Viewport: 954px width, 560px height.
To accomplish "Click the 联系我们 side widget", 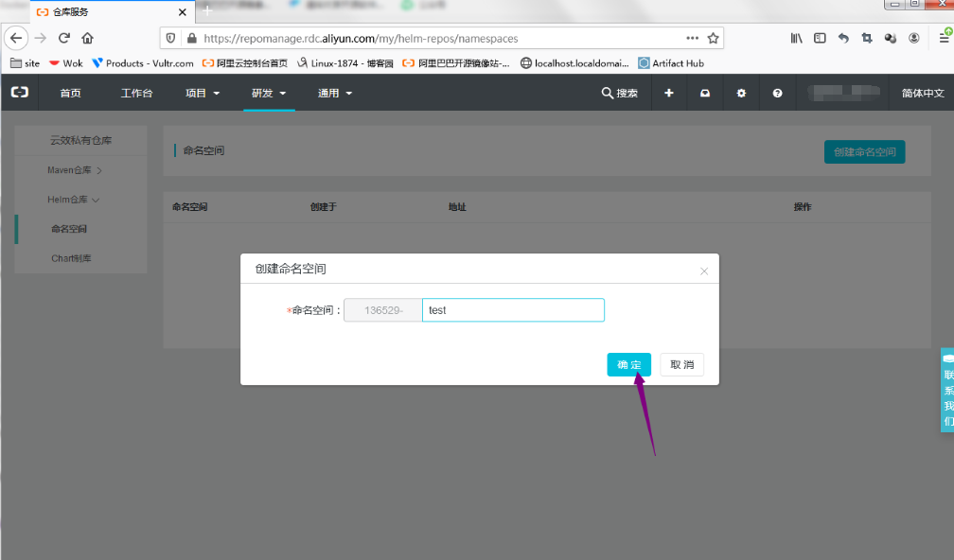I will pos(947,390).
